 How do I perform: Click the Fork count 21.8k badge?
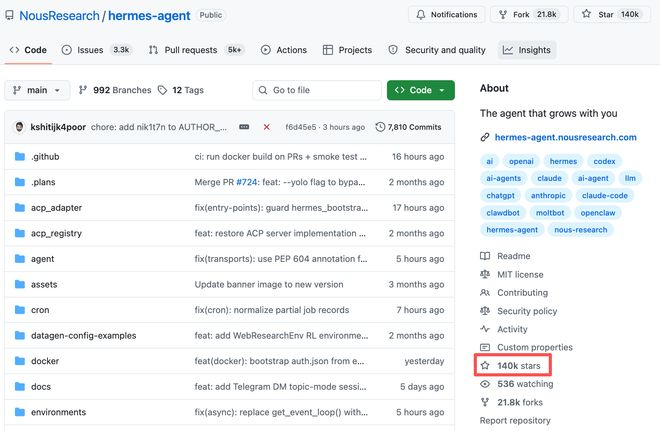point(546,14)
